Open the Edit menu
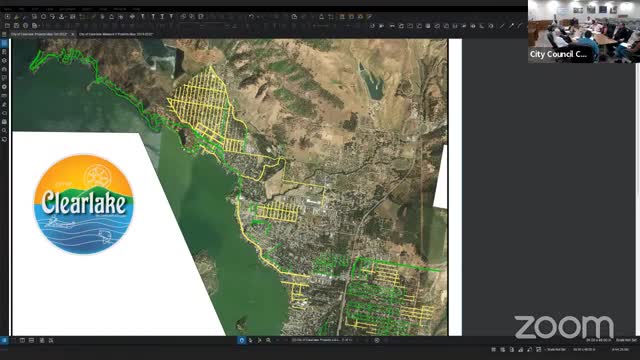The height and width of the screenshot is (360, 640). coord(35,9)
